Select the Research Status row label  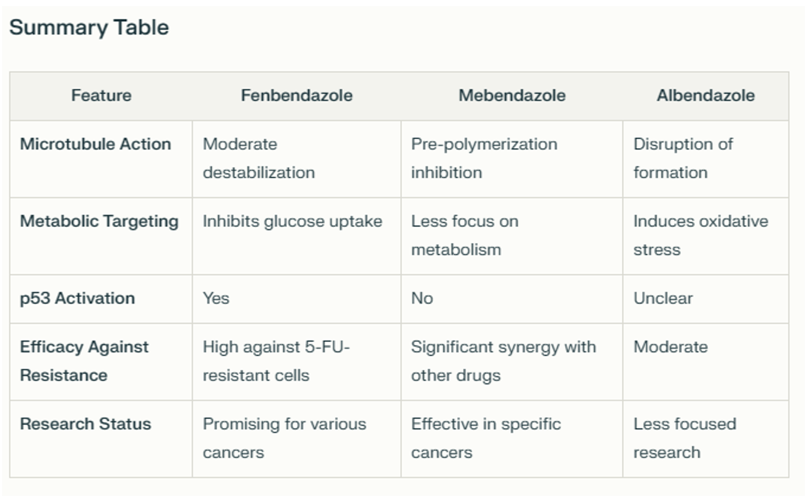pyautogui.click(x=85, y=424)
